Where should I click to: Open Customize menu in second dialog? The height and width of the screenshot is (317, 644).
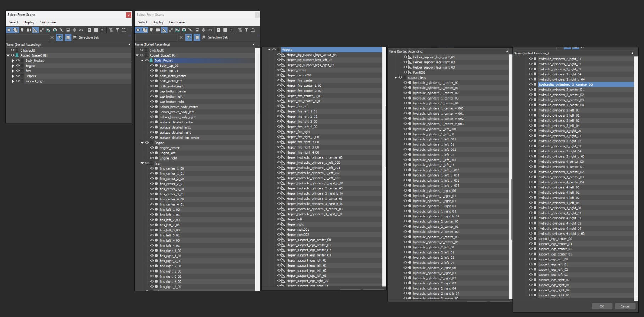[177, 22]
